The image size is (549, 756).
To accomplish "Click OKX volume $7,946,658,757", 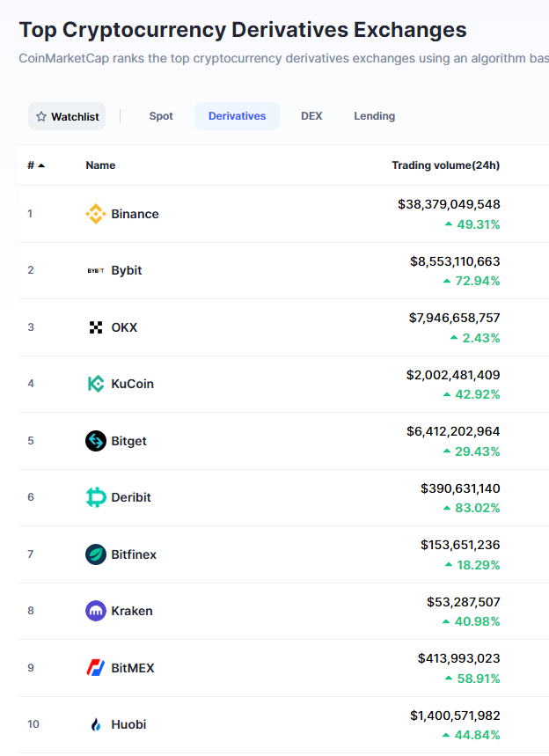I will point(455,318).
